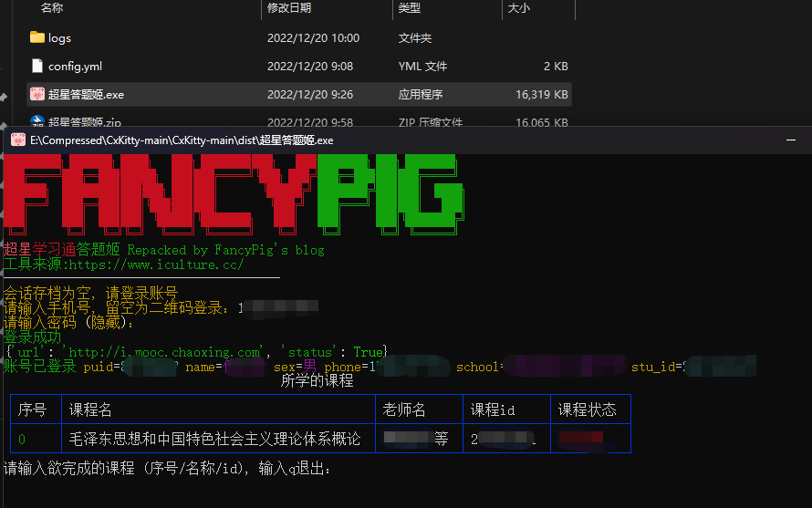
Task: Click the 序号 table header
Action: pos(32,410)
